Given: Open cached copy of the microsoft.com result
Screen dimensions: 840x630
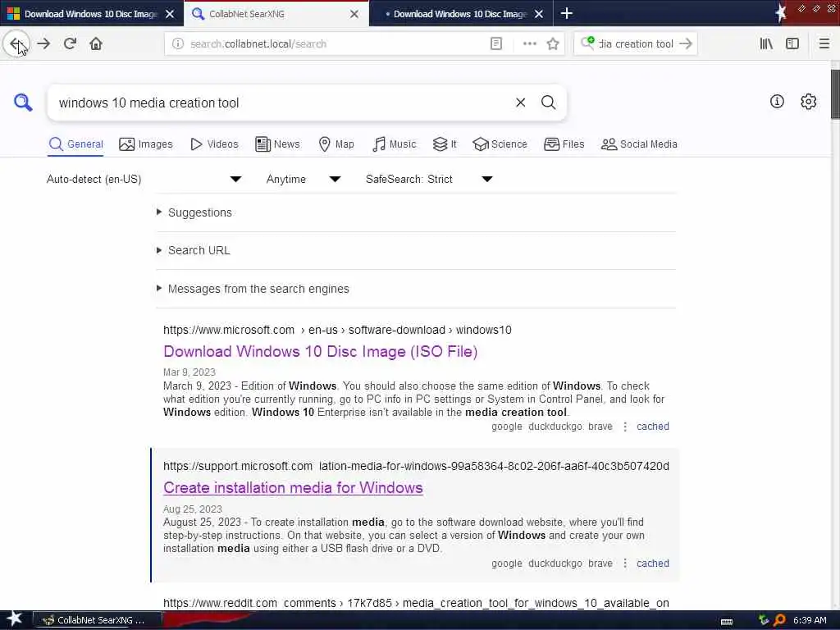Looking at the screenshot, I should point(652,427).
